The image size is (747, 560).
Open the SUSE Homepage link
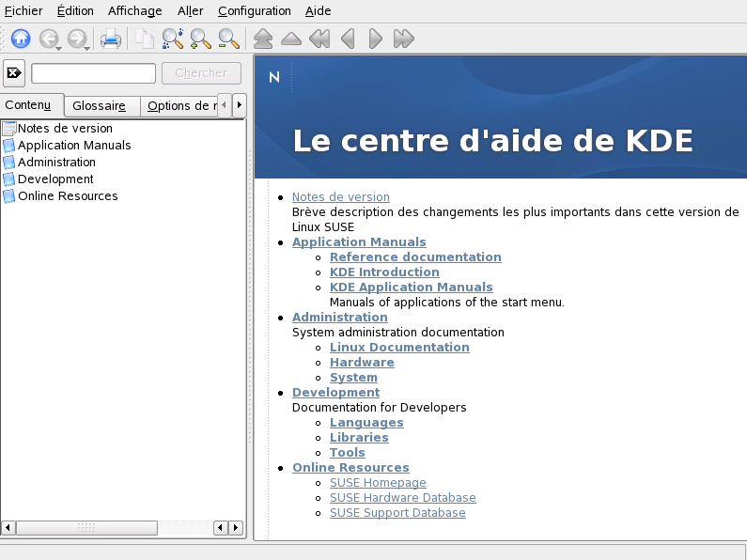[x=378, y=483]
